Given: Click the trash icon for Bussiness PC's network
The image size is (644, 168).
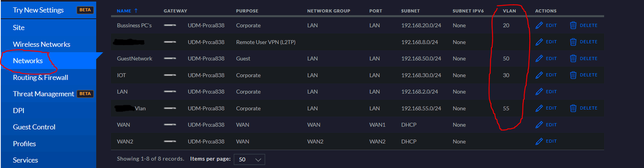Looking at the screenshot, I should pyautogui.click(x=573, y=25).
